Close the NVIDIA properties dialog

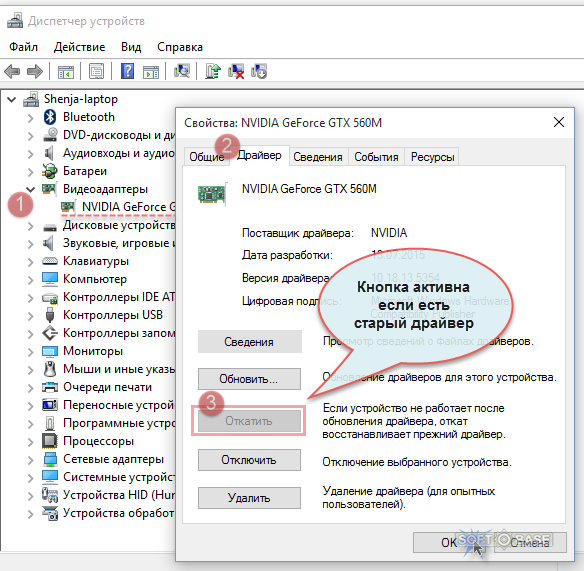coord(559,122)
